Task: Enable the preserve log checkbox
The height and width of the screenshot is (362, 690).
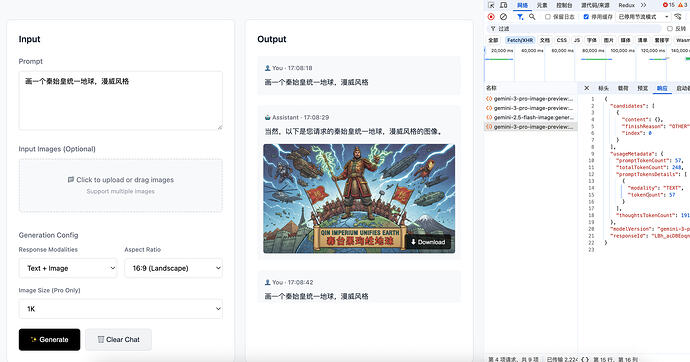Action: pos(548,17)
